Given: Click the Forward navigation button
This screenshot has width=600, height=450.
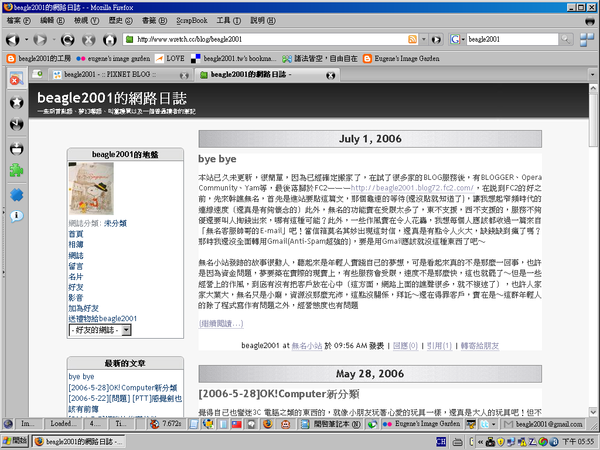Looking at the screenshot, I should (x=40, y=39).
